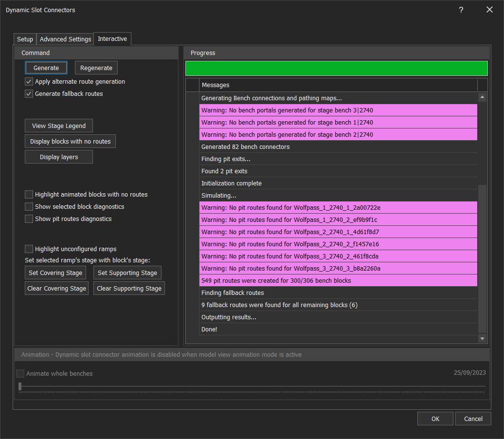Disable Generate fallback routes checkbox
The image size is (504, 439).
click(29, 94)
